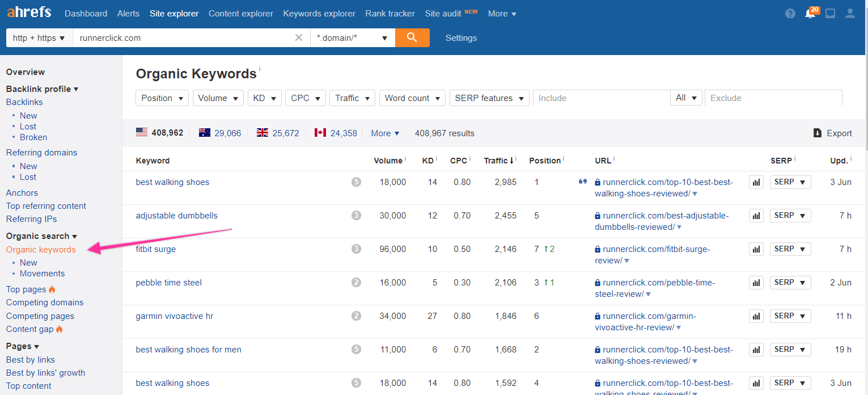The image size is (868, 395).
Task: Click info icon next to Organic Keywords title
Action: pos(260,69)
